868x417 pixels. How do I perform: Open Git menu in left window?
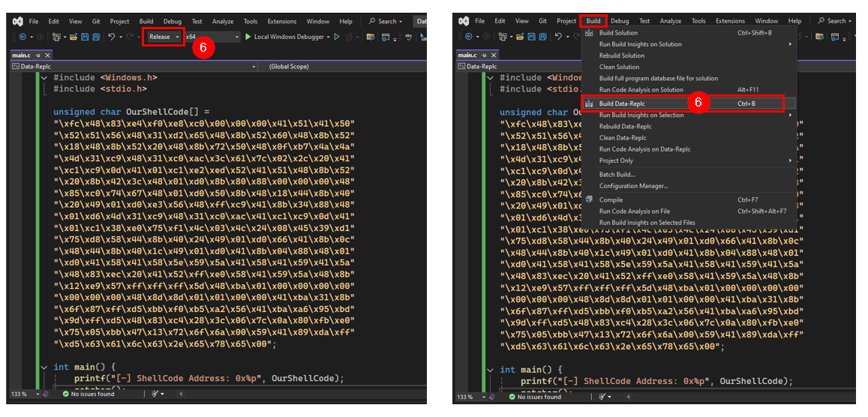[x=96, y=22]
